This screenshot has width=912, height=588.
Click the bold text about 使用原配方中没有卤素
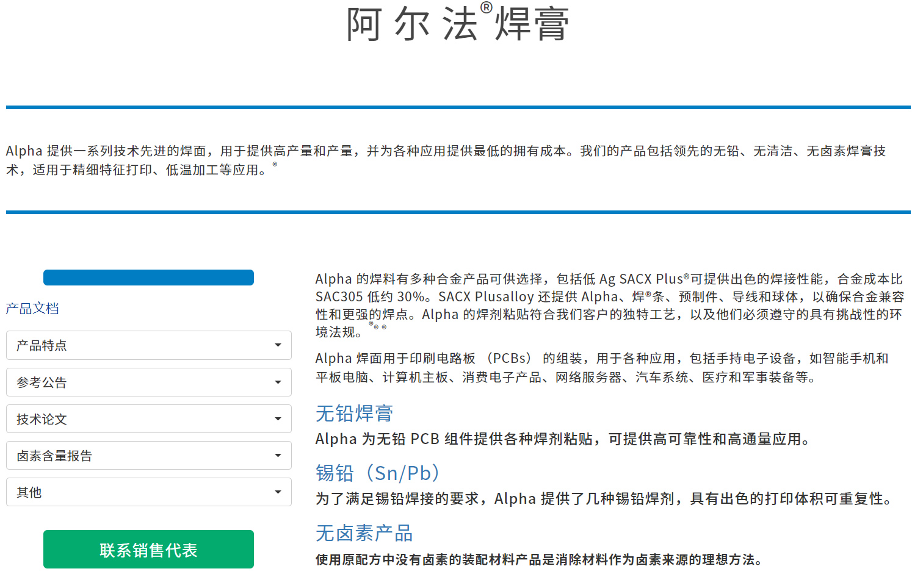[538, 560]
